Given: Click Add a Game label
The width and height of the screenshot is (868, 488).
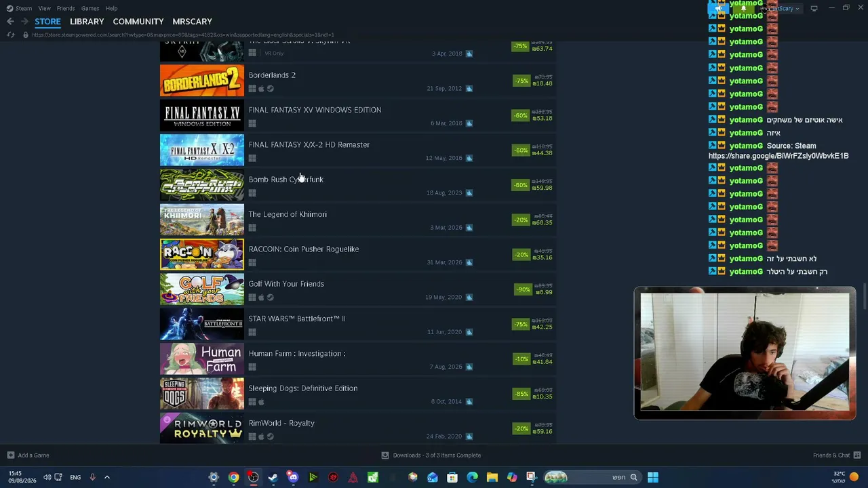Looking at the screenshot, I should [34, 455].
